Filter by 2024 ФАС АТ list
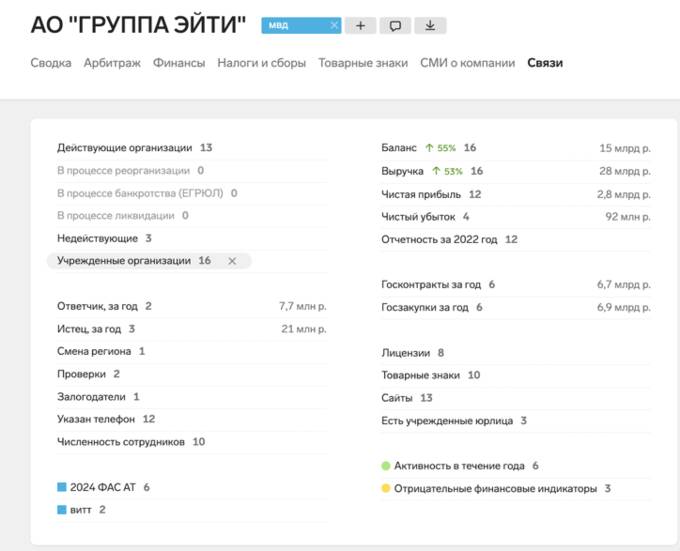The image size is (680, 551). point(192,487)
